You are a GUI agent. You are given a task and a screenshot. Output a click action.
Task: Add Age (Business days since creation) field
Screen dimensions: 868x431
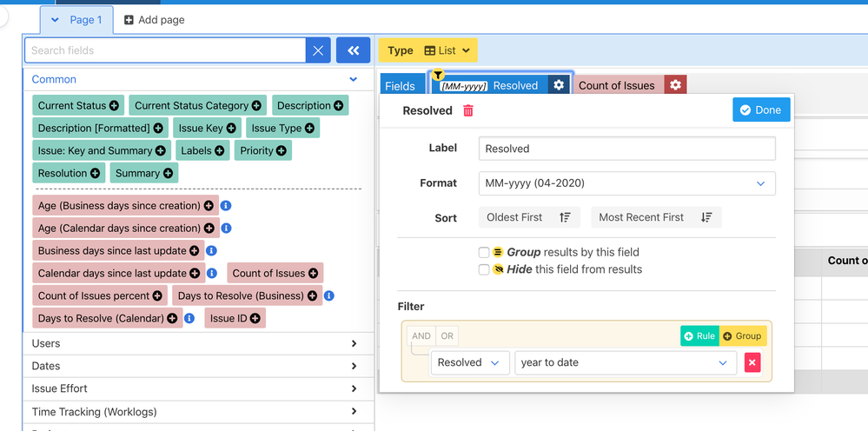[x=209, y=206]
